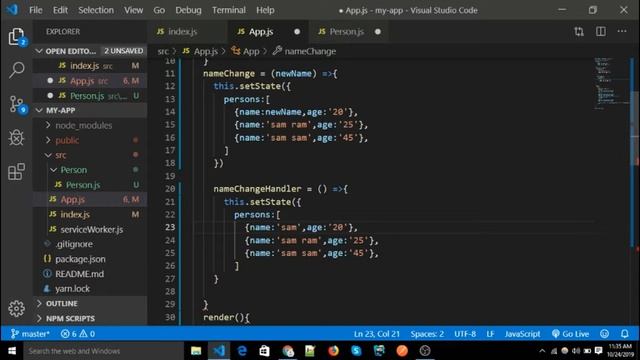Open the Terminal menu

pos(229,10)
